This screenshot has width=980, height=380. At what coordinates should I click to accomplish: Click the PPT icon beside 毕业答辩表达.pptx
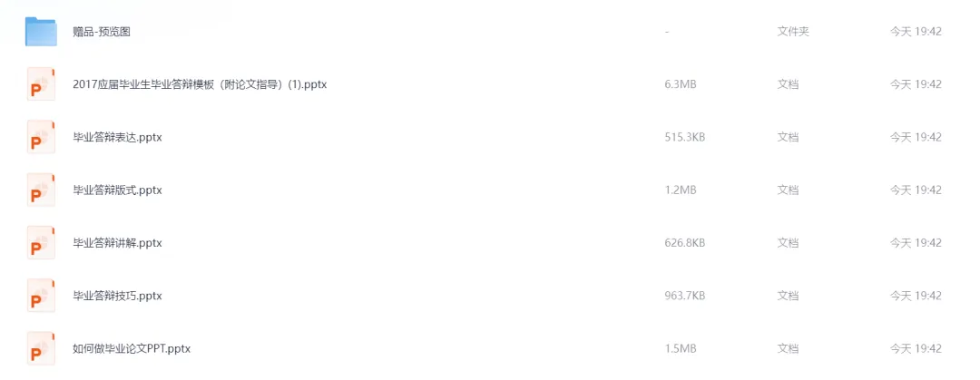click(41, 137)
